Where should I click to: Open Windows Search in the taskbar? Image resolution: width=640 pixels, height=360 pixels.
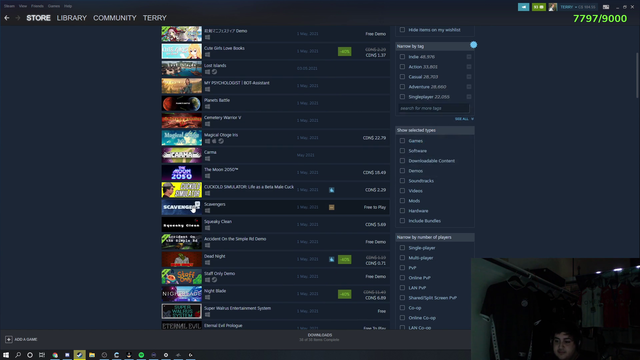pyautogui.click(x=18, y=355)
